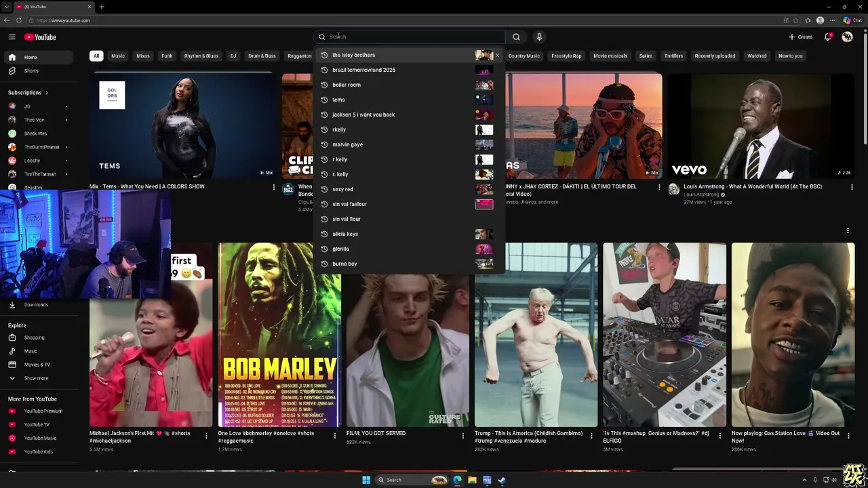Screen dimensions: 868x488
Task: Open the hamburger guide menu
Action: point(12,37)
